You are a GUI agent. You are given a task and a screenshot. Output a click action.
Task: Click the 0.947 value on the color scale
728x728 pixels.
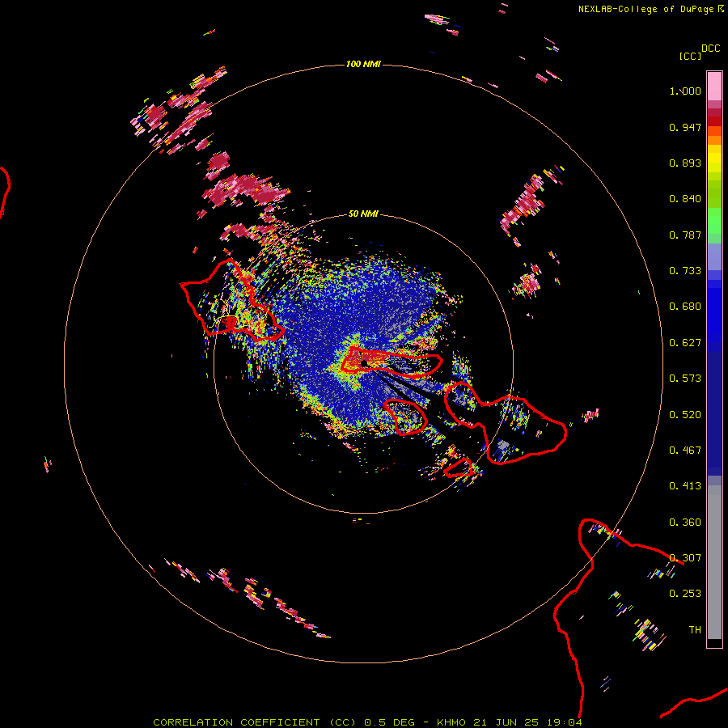point(685,127)
